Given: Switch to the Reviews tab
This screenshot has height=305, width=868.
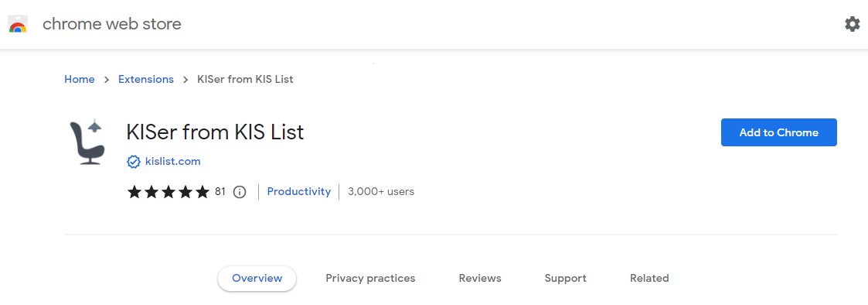Looking at the screenshot, I should click(480, 279).
